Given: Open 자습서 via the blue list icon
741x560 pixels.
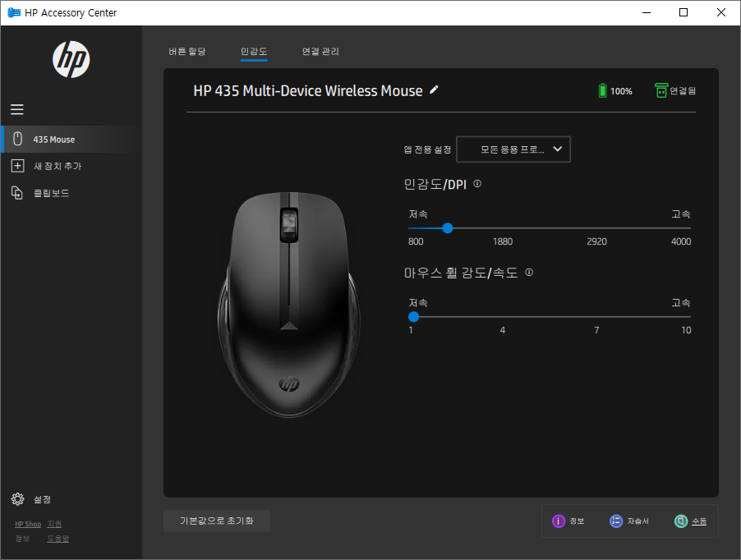Looking at the screenshot, I should pos(616,521).
